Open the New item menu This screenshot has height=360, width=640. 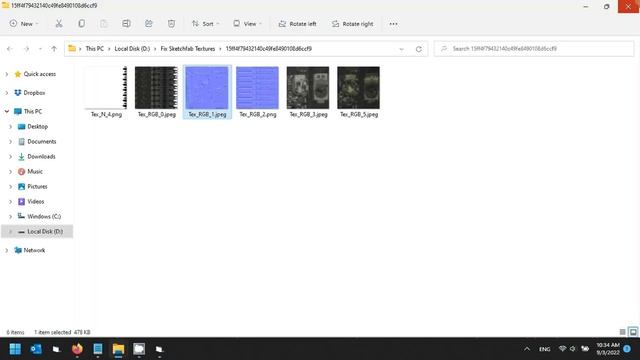point(24,24)
